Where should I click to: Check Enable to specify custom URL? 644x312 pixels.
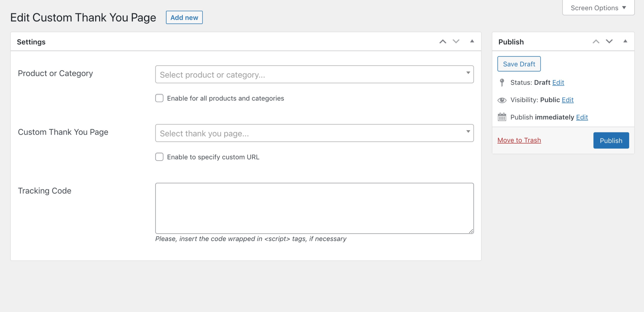tap(159, 157)
